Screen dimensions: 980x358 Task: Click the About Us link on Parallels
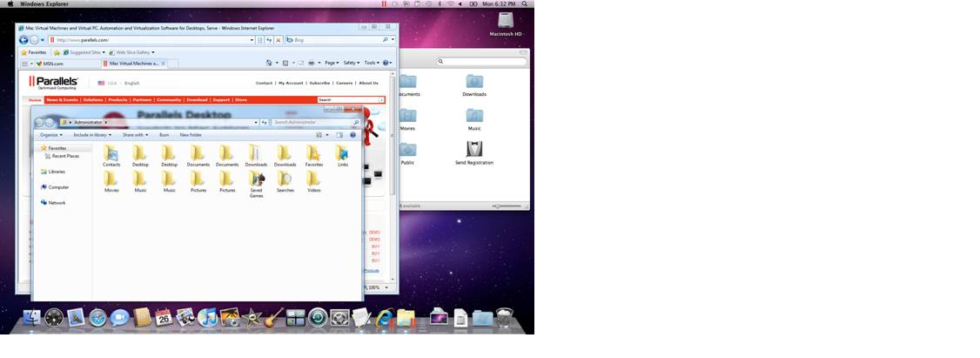[368, 83]
